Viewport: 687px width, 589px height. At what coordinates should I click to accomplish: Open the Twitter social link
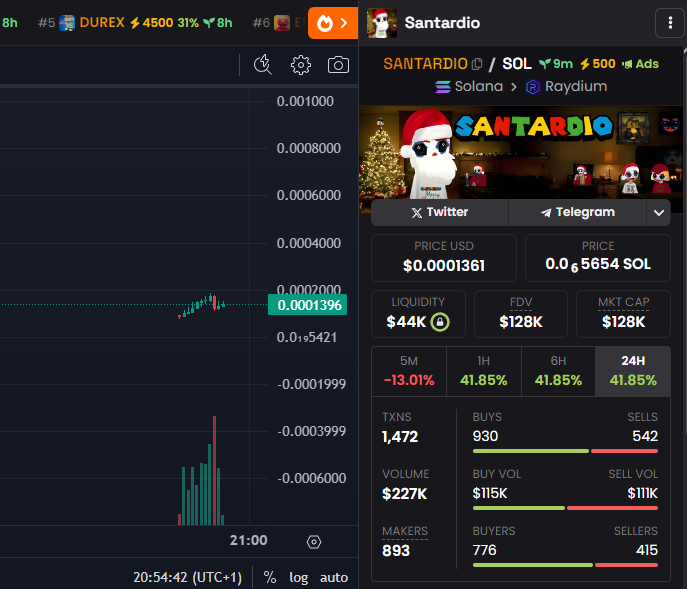(x=439, y=213)
